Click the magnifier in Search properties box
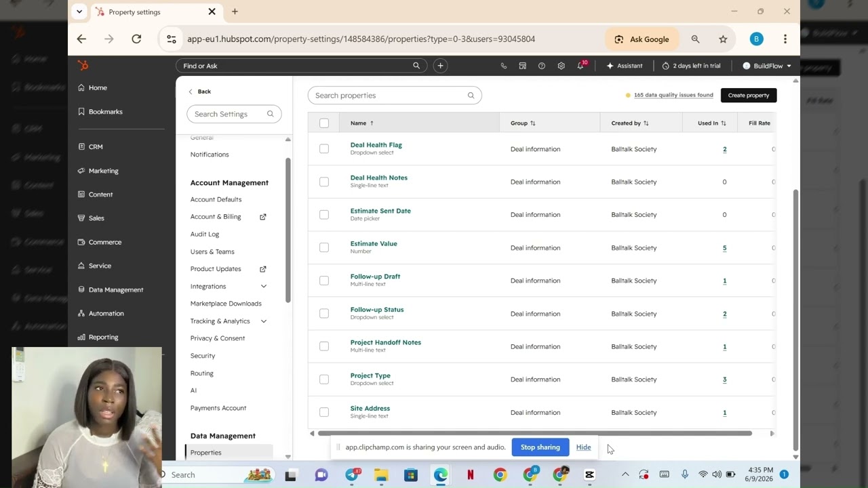This screenshot has width=868, height=488. coord(471,96)
